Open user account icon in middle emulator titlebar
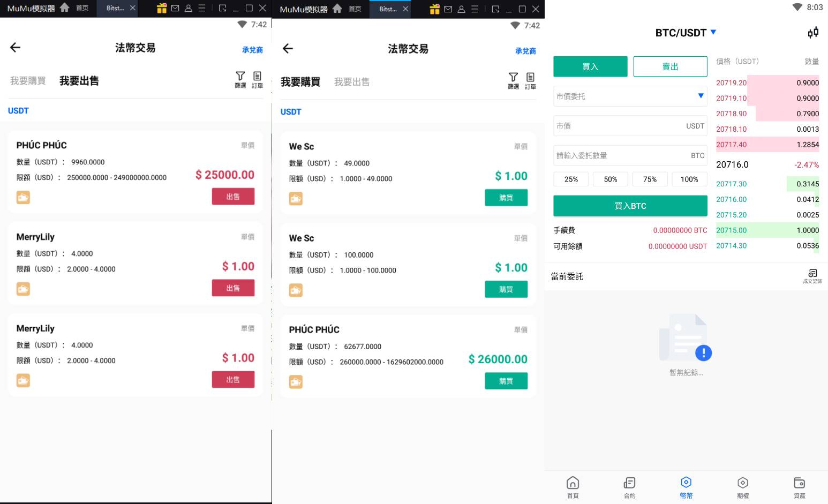 pos(461,9)
